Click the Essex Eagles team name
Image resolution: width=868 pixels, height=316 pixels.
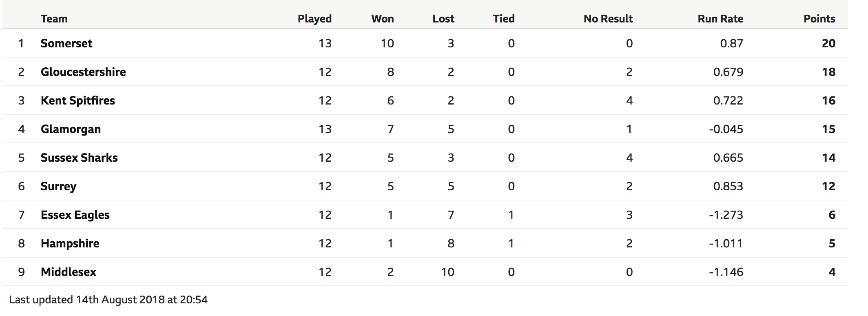75,215
